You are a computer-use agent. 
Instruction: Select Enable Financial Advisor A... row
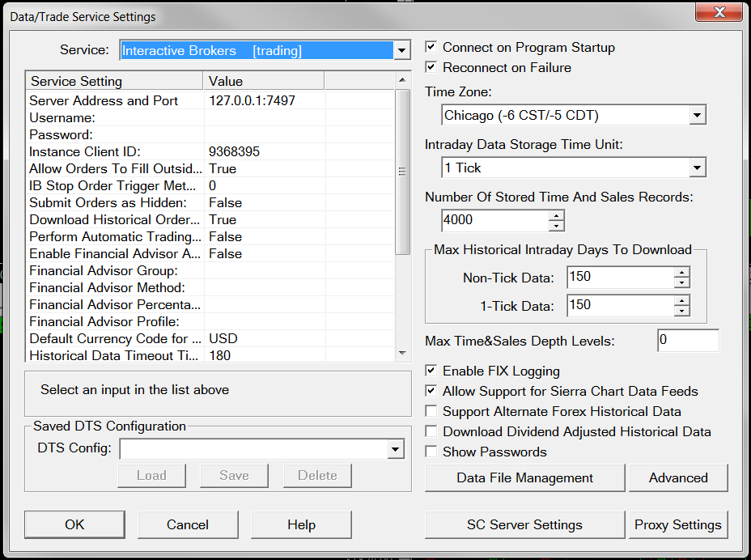pyautogui.click(x=210, y=253)
